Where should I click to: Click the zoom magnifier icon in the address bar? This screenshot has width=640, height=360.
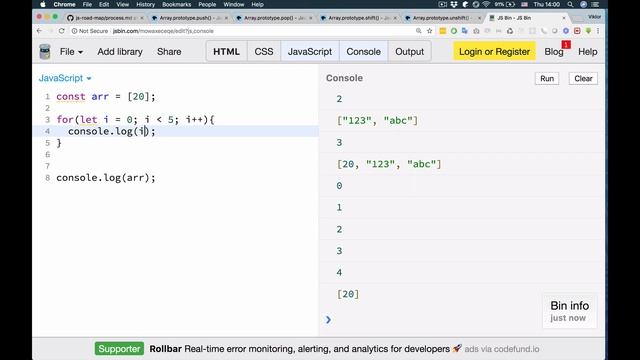tap(418, 31)
